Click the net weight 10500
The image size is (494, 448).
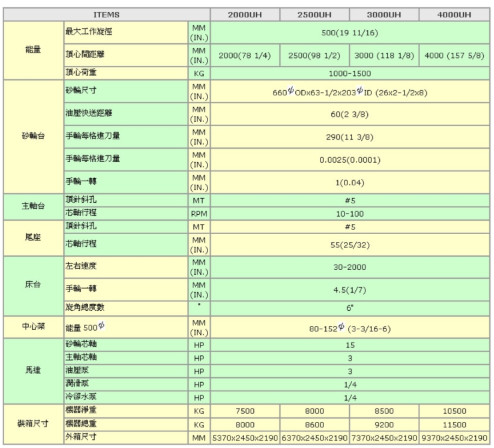(x=454, y=411)
